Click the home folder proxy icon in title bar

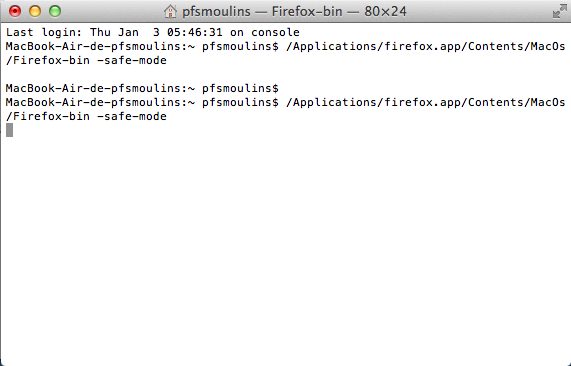[170, 11]
